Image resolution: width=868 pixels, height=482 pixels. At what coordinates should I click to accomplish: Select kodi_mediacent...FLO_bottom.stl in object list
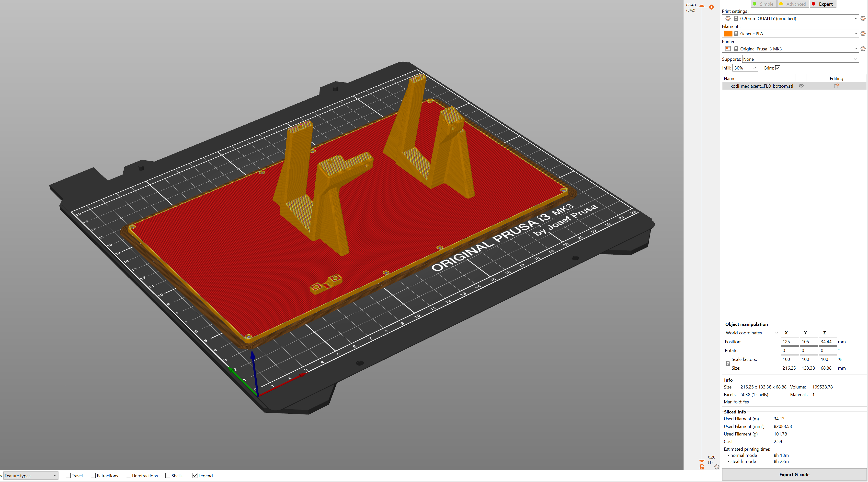762,86
